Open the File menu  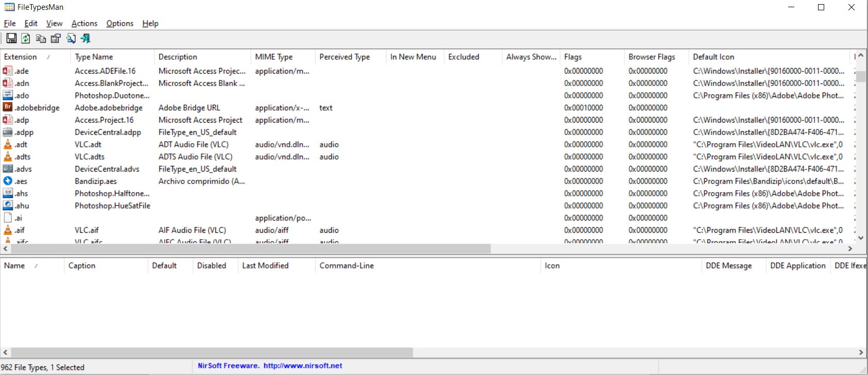10,23
